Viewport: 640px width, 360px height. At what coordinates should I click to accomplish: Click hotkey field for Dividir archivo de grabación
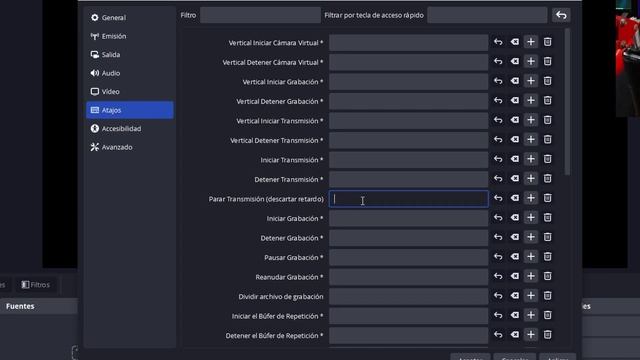pyautogui.click(x=408, y=297)
